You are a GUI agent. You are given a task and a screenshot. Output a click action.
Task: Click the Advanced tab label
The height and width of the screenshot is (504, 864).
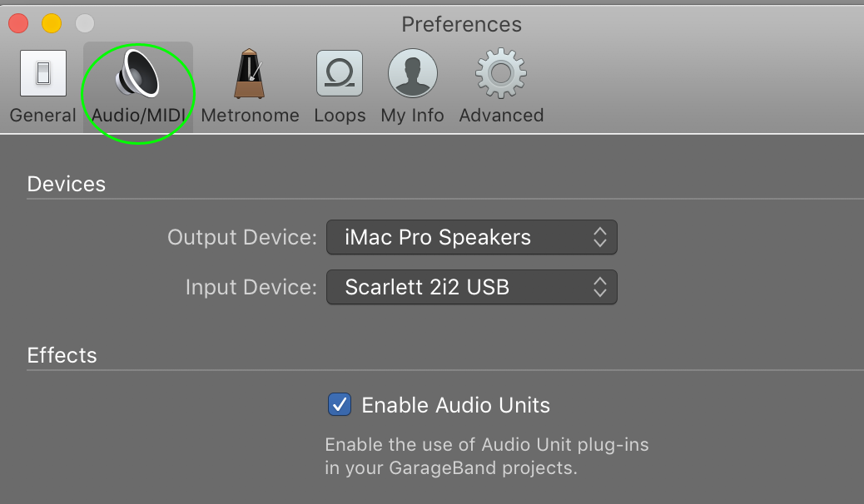coord(501,116)
